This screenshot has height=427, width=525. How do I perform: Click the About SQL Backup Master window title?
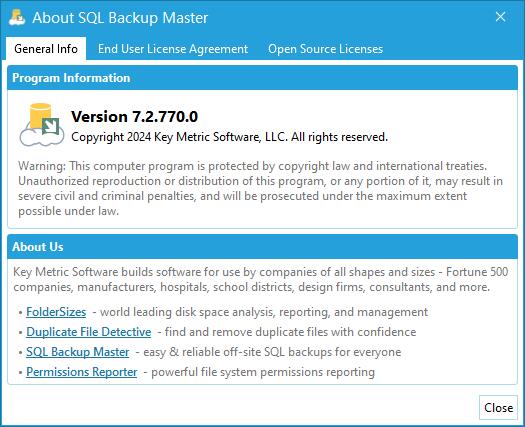pyautogui.click(x=120, y=18)
